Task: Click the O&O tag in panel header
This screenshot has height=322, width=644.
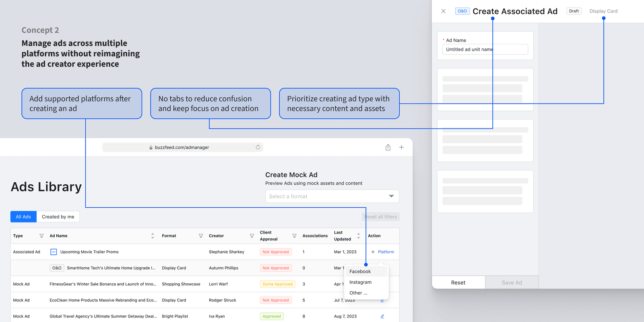Action: [462, 11]
